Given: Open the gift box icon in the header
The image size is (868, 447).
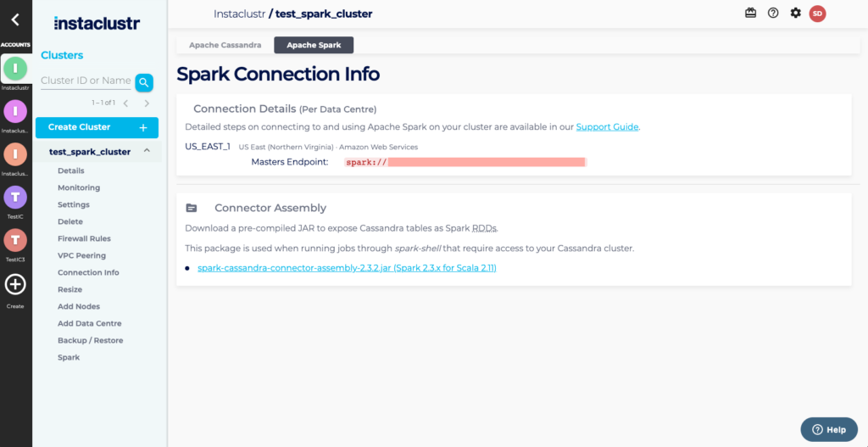Looking at the screenshot, I should click(750, 13).
